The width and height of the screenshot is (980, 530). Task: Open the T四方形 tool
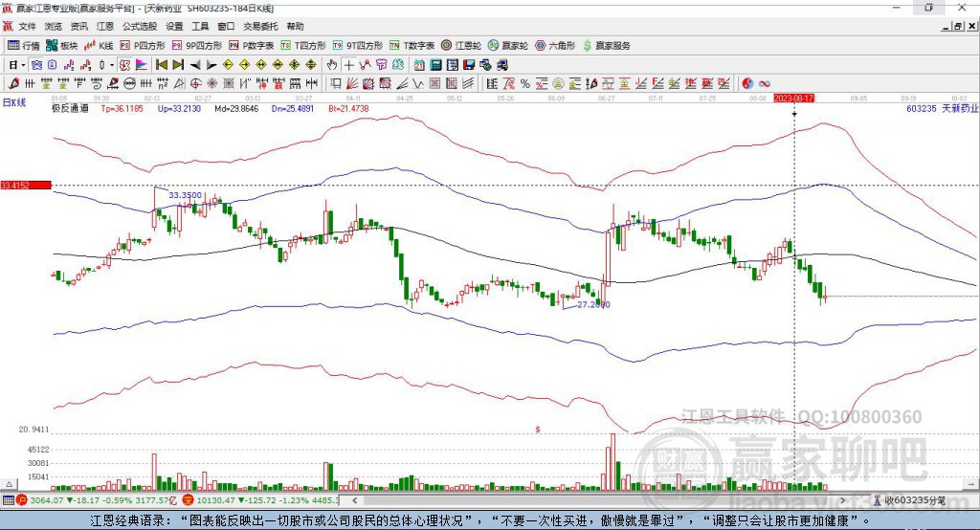click(303, 46)
